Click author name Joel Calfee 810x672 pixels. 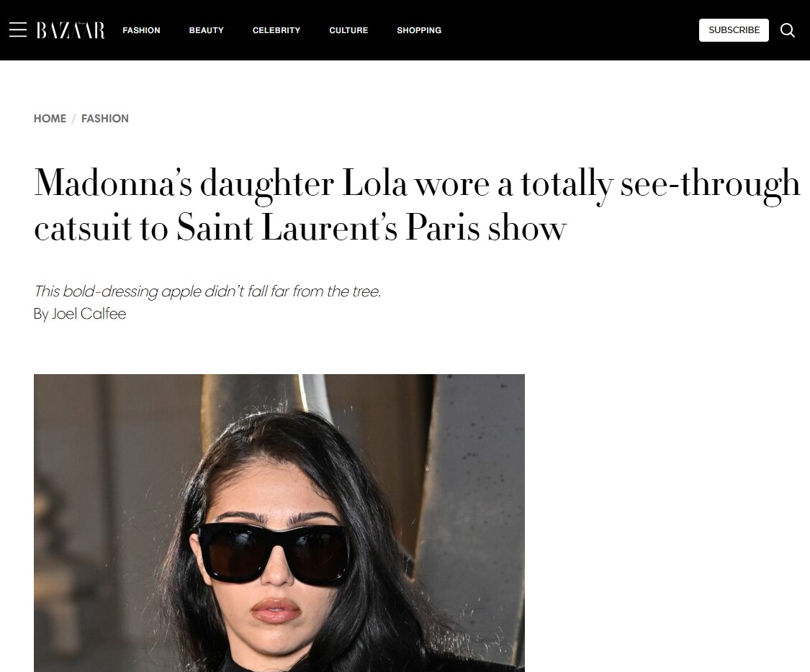click(89, 314)
